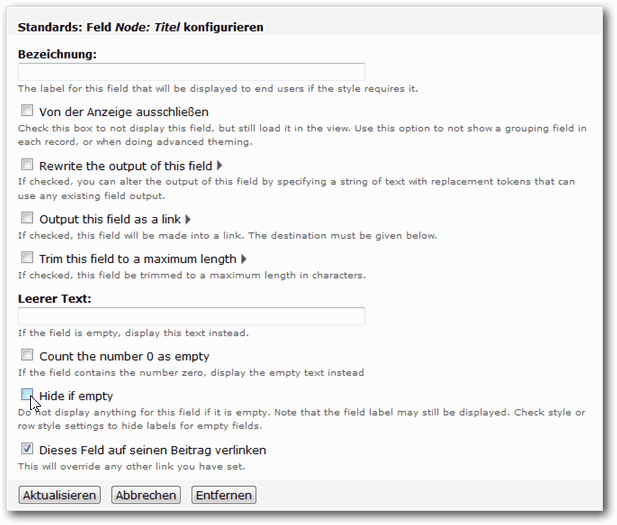617x525 pixels.
Task: Uncheck 'Dieses Feld auf seinen Beitrag verlinken'
Action: click(27, 449)
